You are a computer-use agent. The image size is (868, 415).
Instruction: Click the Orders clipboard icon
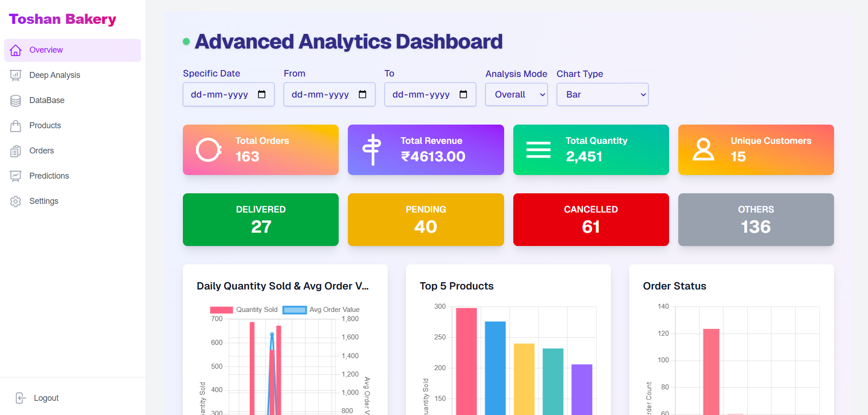click(x=16, y=151)
